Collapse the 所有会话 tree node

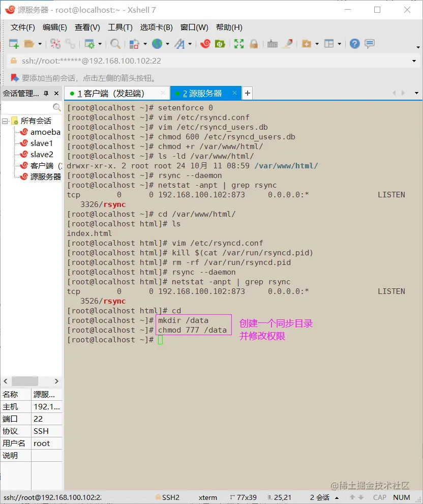(x=5, y=121)
